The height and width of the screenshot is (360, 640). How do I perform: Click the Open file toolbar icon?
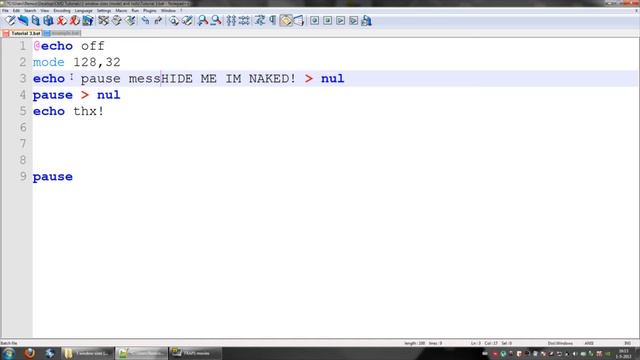coord(23,20)
